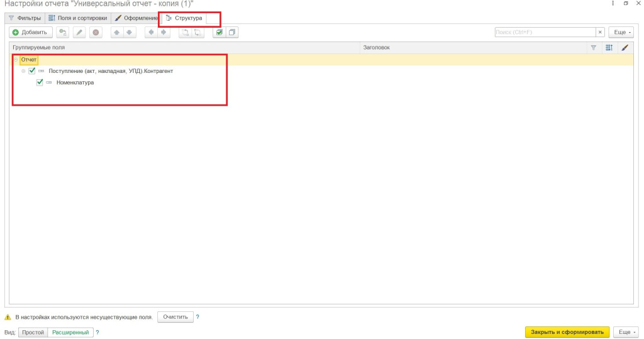The width and height of the screenshot is (644, 339).
Task: Click the three-dot menu in title bar
Action: coord(613,4)
